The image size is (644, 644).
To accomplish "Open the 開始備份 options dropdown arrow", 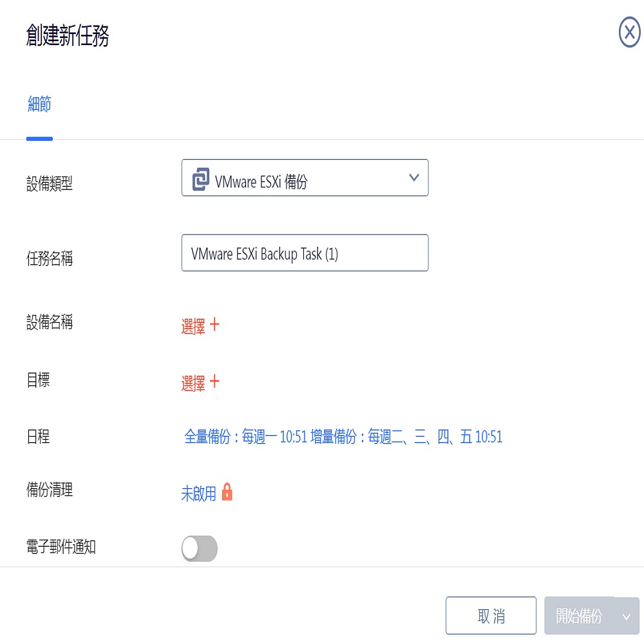I will click(627, 616).
